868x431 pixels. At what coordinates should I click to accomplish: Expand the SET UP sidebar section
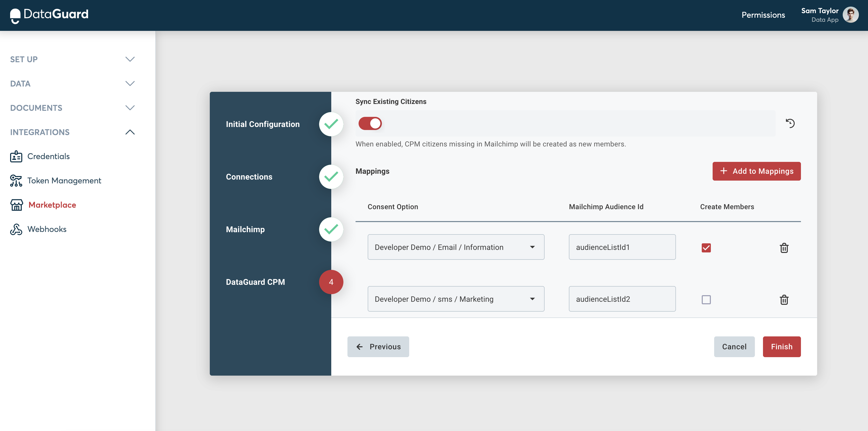(130, 59)
